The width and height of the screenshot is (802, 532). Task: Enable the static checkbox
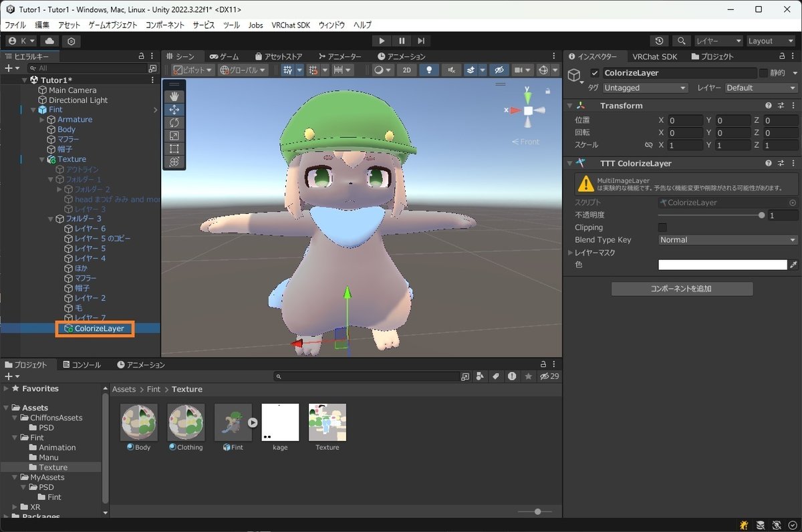(763, 73)
